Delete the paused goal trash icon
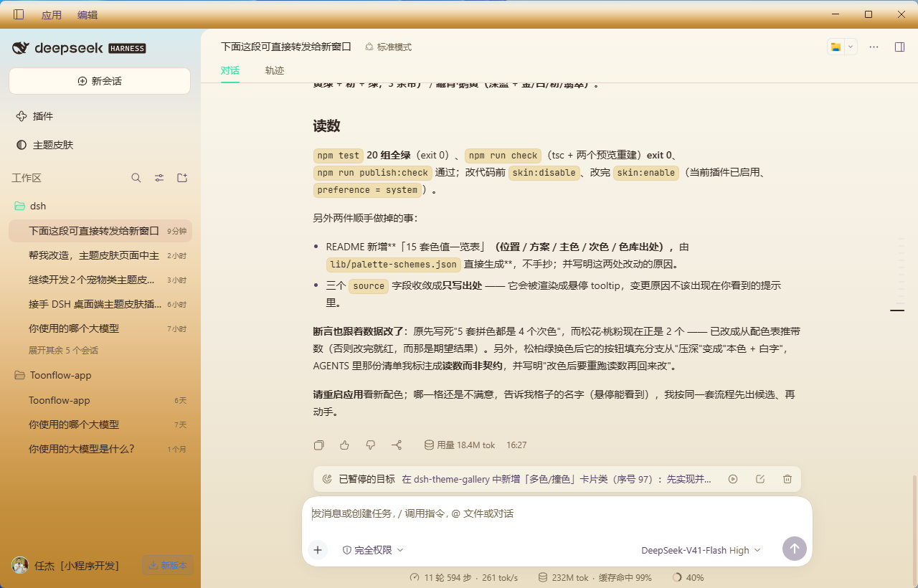The height and width of the screenshot is (588, 918). tap(787, 479)
